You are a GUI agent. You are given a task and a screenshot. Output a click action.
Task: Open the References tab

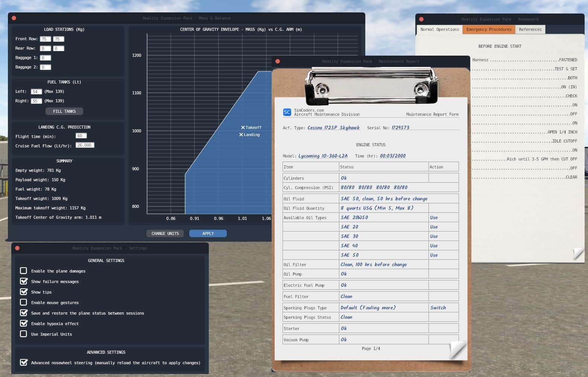[x=530, y=29]
